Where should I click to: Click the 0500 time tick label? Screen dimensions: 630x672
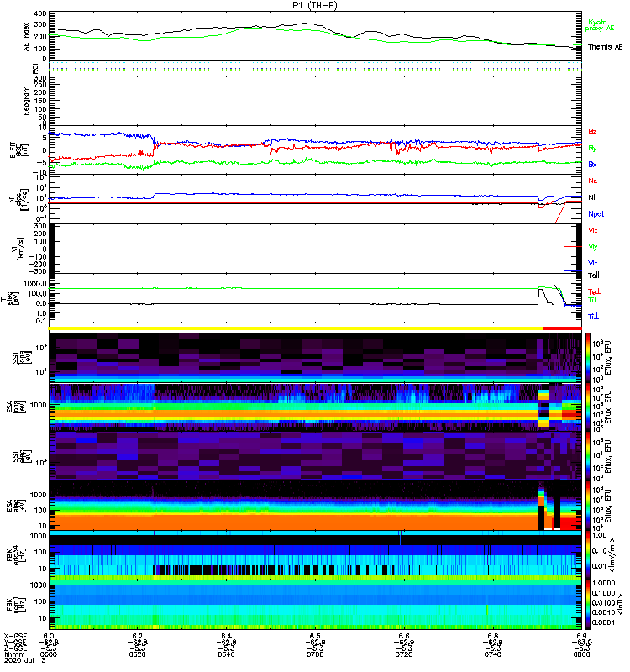pos(49,654)
